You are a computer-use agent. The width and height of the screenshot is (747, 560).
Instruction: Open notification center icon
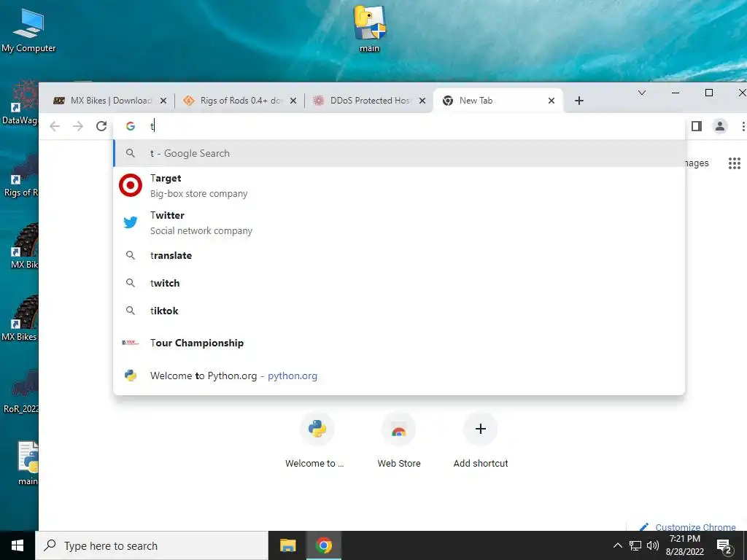click(x=724, y=547)
